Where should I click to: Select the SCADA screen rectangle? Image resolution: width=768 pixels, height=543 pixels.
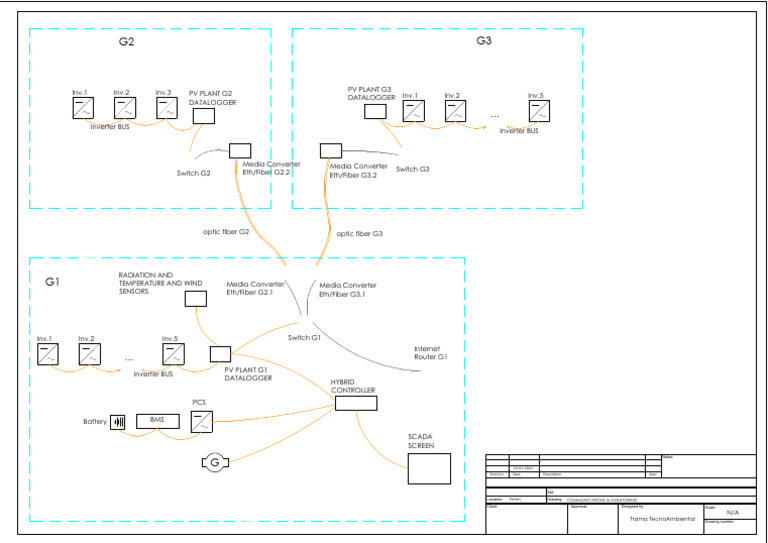pyautogui.click(x=429, y=469)
